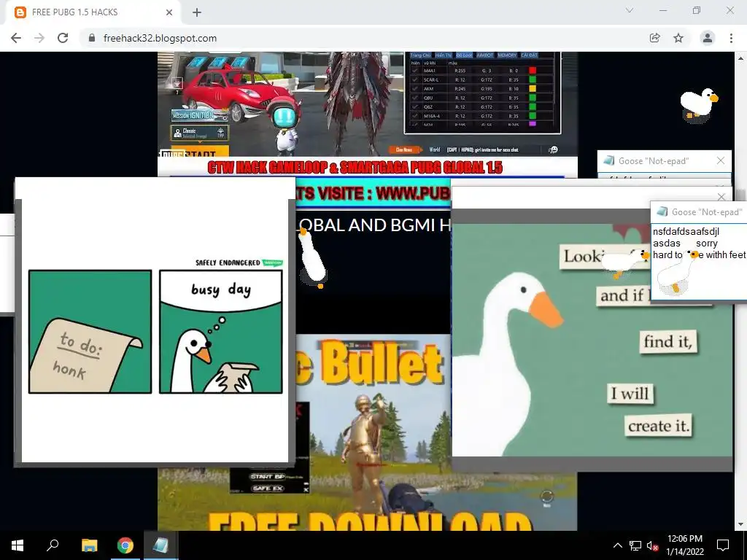747x560 pixels.
Task: Click the notepad icon of the rear Not-epad window
Action: point(608,160)
